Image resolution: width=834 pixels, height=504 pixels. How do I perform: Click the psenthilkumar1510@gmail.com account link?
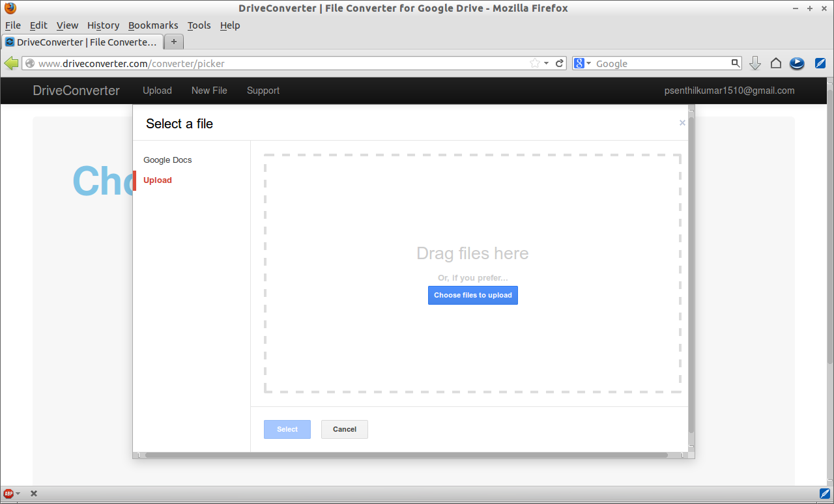point(729,91)
